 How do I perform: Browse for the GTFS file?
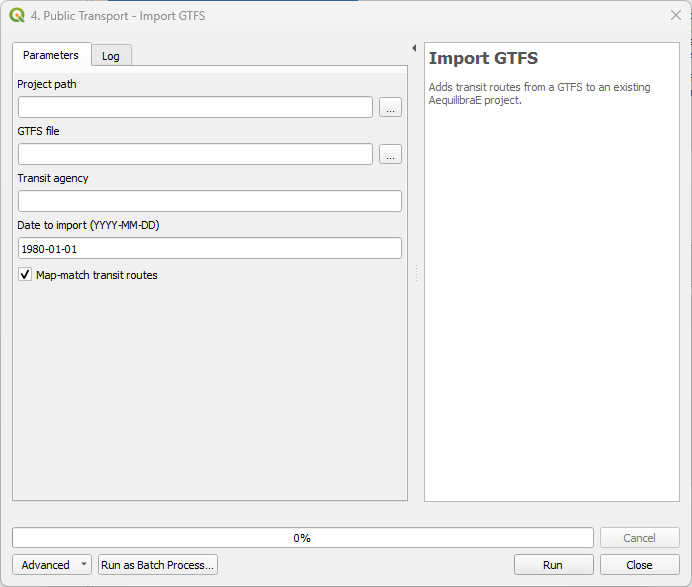pyautogui.click(x=391, y=154)
